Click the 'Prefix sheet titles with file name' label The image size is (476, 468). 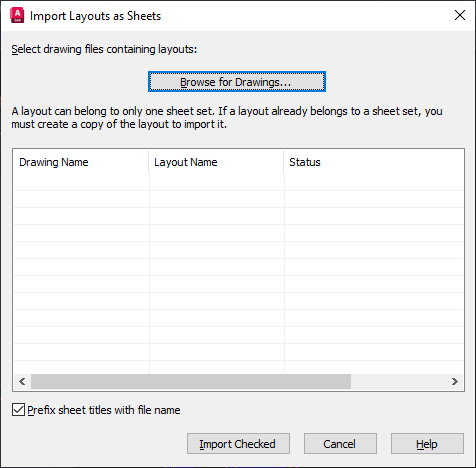coord(104,410)
